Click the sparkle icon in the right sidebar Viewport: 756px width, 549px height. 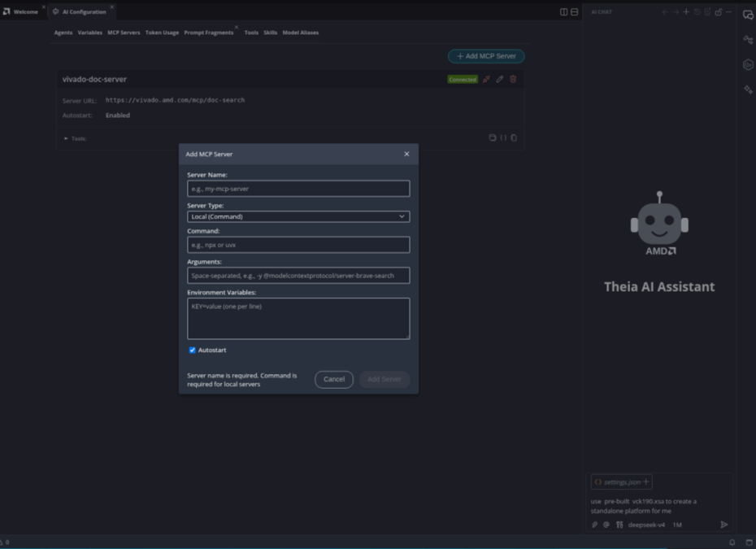(748, 89)
